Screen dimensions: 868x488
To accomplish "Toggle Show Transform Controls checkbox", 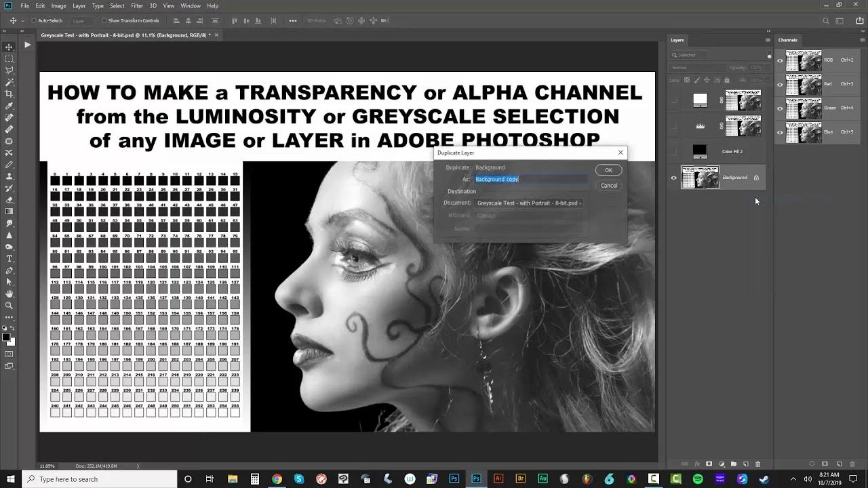I will coord(104,21).
